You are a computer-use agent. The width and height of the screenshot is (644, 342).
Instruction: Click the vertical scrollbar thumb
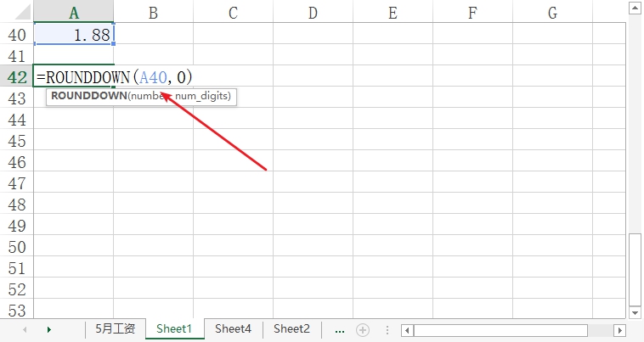pyautogui.click(x=635, y=269)
